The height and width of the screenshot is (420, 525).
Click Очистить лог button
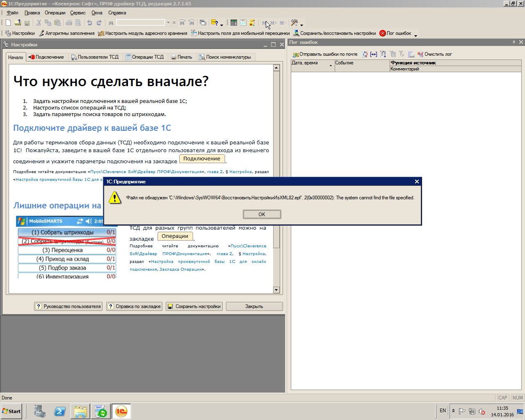(434, 54)
